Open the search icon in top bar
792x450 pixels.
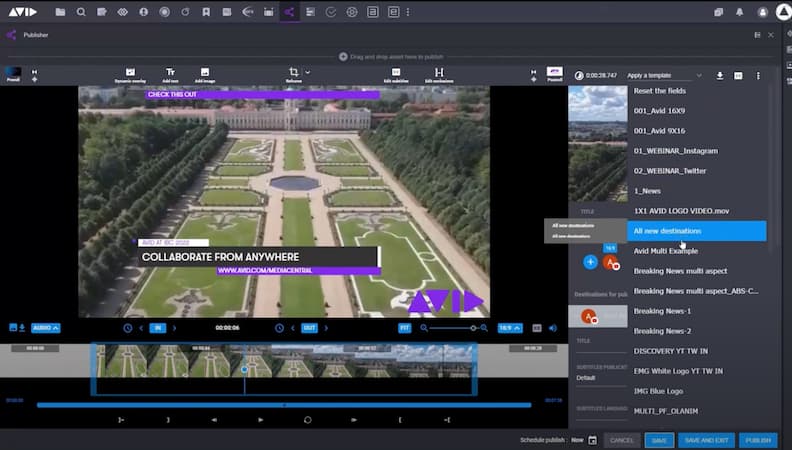pos(81,12)
